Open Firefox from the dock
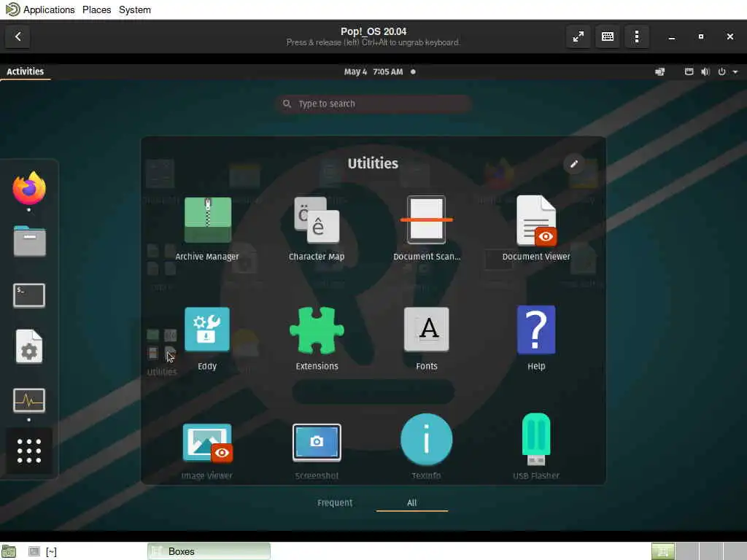 [29, 189]
